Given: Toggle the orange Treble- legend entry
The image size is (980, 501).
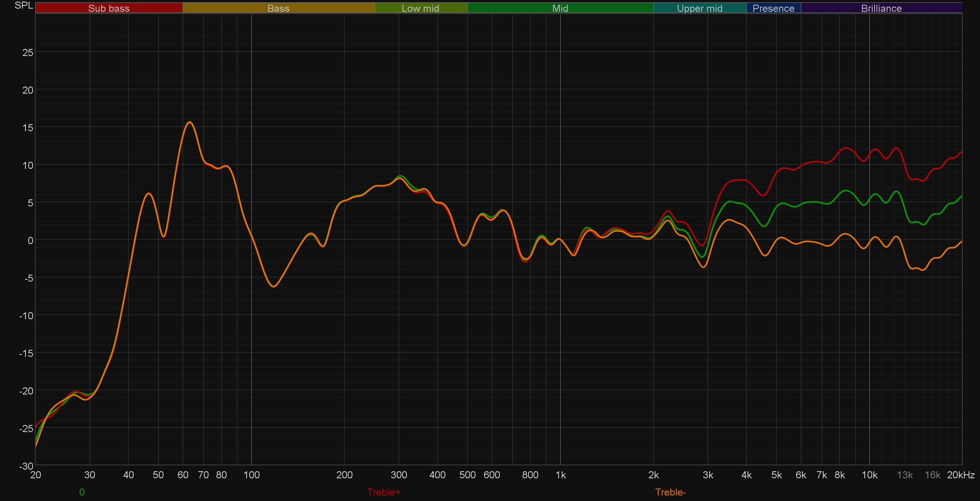Looking at the screenshot, I should 670,492.
